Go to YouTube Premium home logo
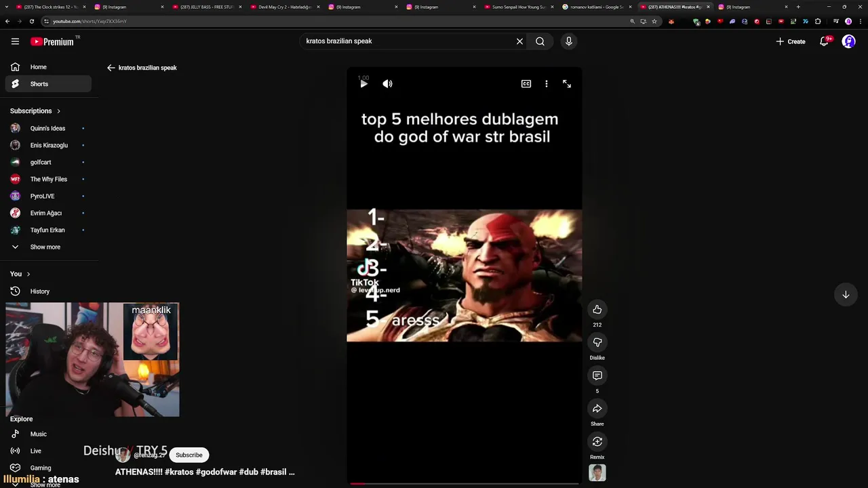868x488 pixels. click(x=52, y=41)
